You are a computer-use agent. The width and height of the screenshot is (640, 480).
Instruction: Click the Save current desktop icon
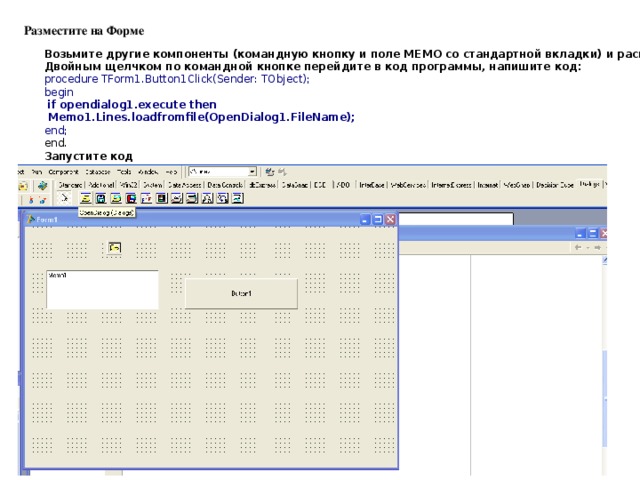tap(269, 172)
